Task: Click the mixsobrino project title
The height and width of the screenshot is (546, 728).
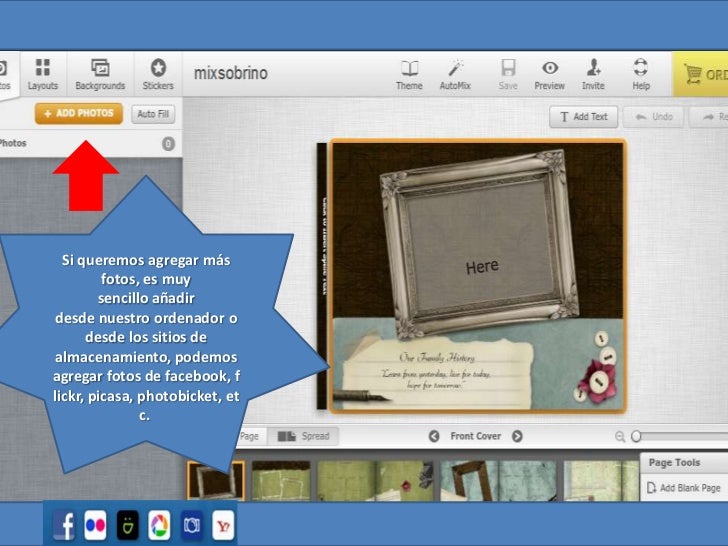Action: click(230, 73)
